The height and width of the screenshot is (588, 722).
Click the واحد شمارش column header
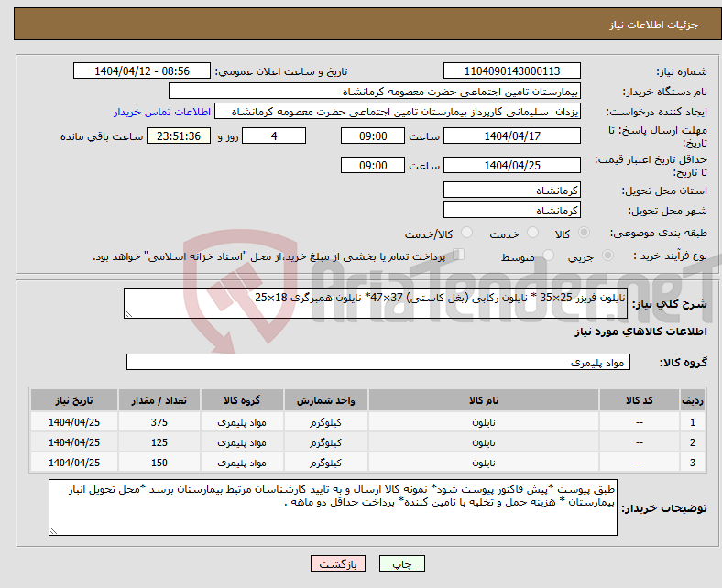pyautogui.click(x=325, y=400)
